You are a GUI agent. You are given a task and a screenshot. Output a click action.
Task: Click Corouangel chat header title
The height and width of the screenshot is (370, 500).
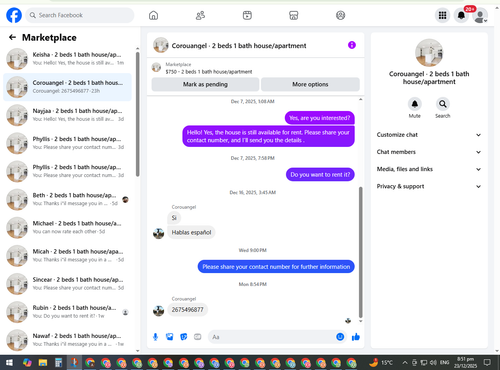[239, 46]
